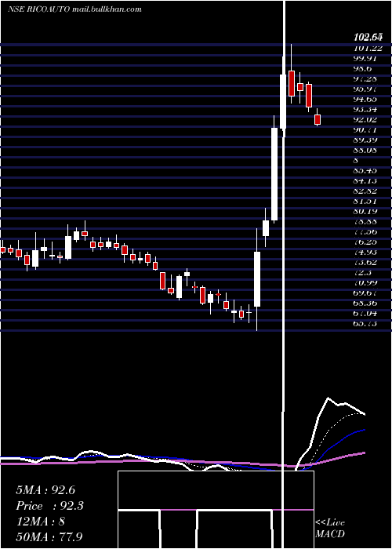392x549 pixels.
Task: Click the peak of the white MACD line
Action: click(328, 398)
